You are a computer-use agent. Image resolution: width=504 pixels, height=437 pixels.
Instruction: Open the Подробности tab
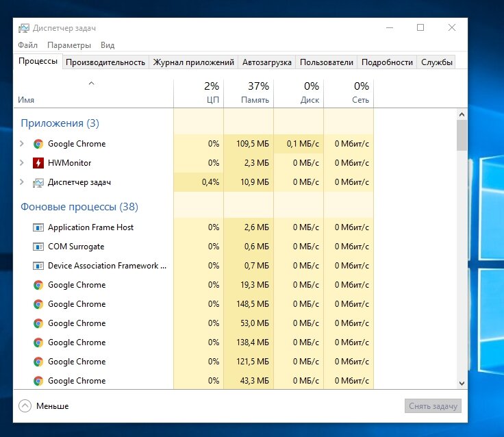click(387, 62)
